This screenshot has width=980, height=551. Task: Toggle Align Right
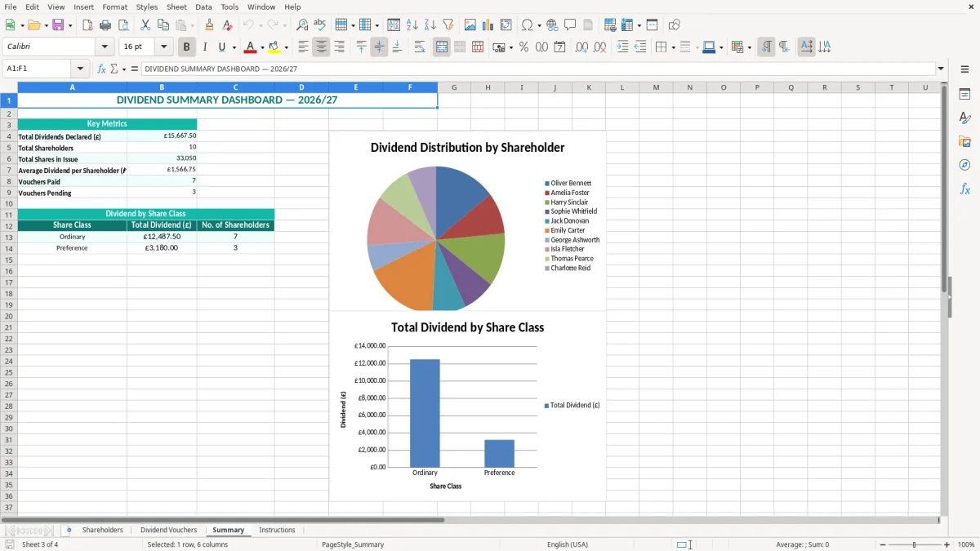(x=339, y=47)
